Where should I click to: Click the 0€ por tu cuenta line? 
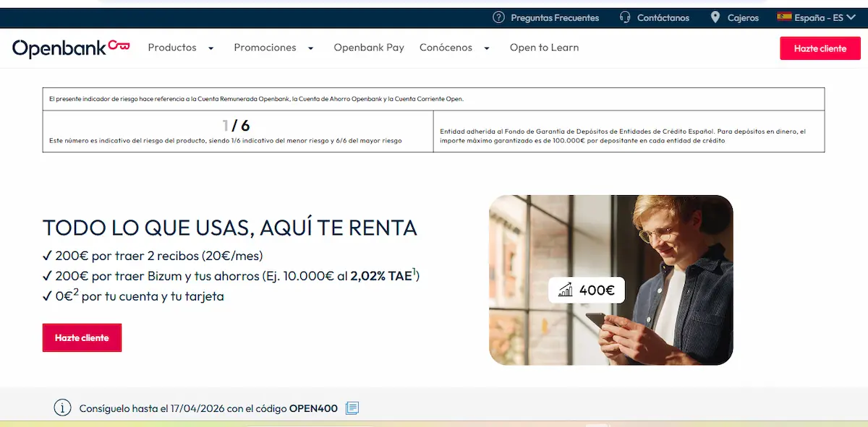(x=133, y=296)
